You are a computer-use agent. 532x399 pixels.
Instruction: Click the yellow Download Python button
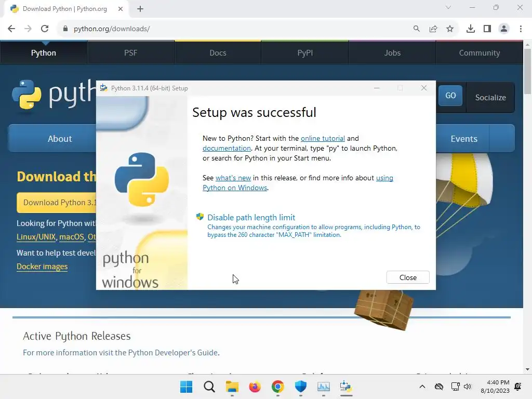coord(57,203)
